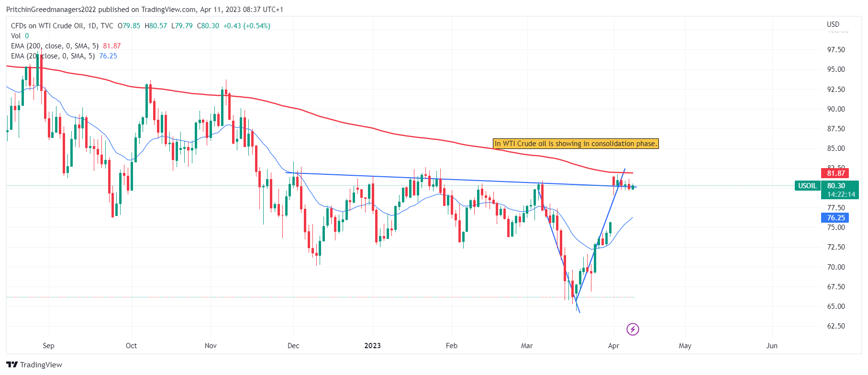
Task: Click the Jun label on the time axis
Action: tap(772, 346)
